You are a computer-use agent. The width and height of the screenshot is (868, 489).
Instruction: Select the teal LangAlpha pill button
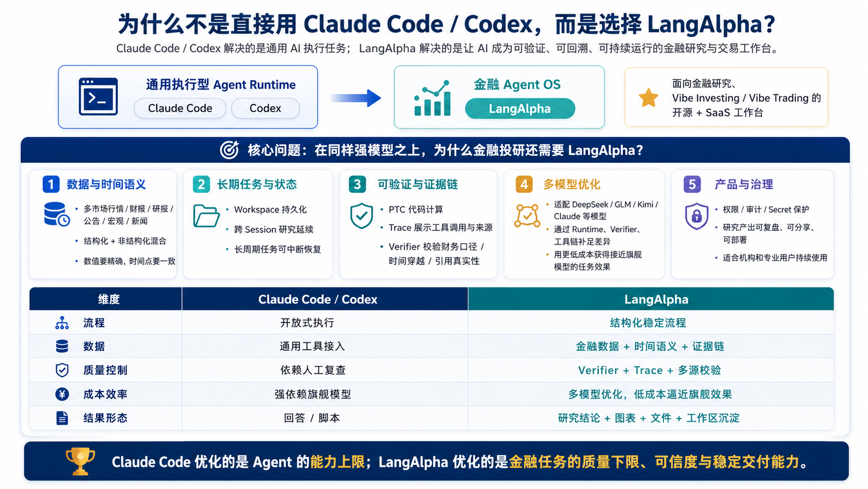pos(520,109)
